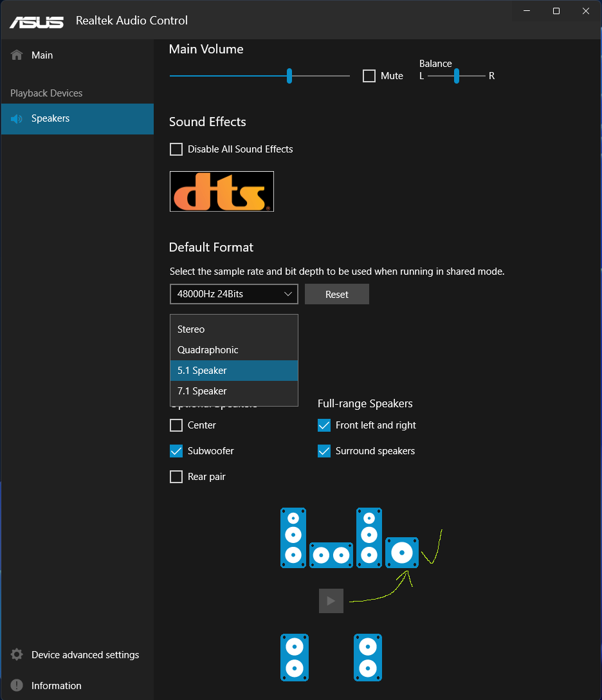Viewport: 602px width, 700px height.
Task: Click the Playback Devices heading
Action: (46, 93)
